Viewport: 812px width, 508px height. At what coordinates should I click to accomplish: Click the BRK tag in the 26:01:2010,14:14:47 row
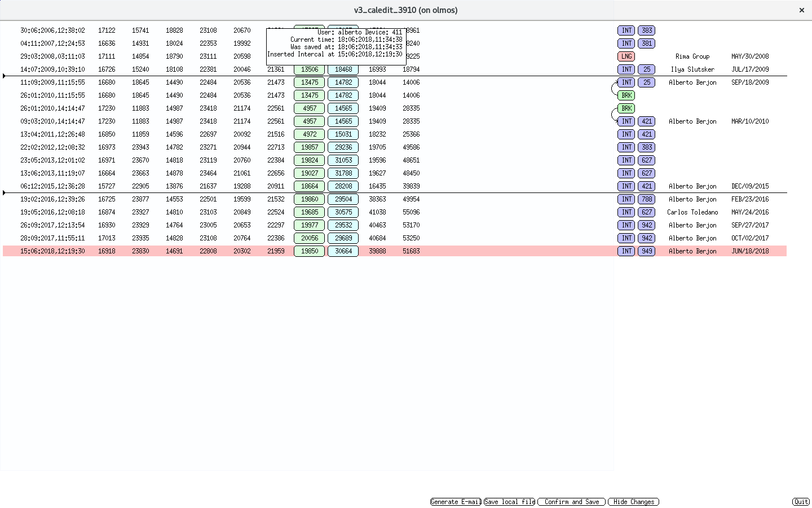(626, 108)
